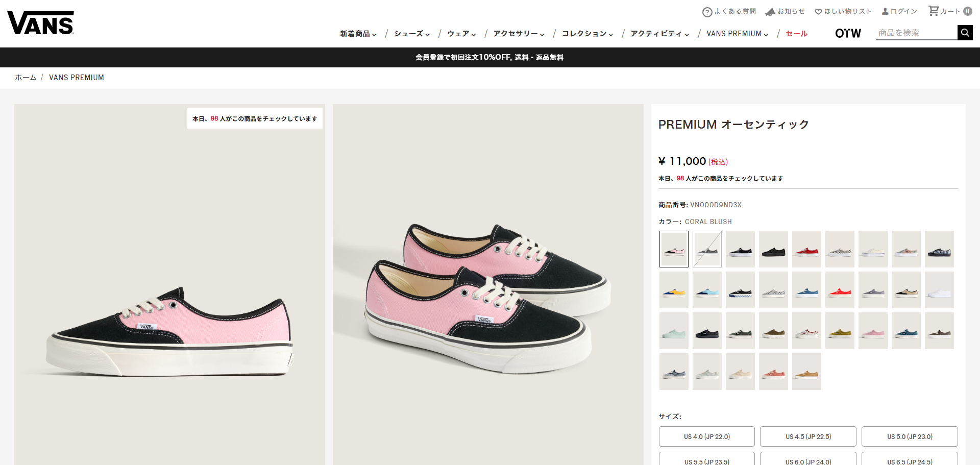Viewport: 980px width, 465px height.
Task: Choose the light blue and navy shoe swatch
Action: tap(707, 290)
